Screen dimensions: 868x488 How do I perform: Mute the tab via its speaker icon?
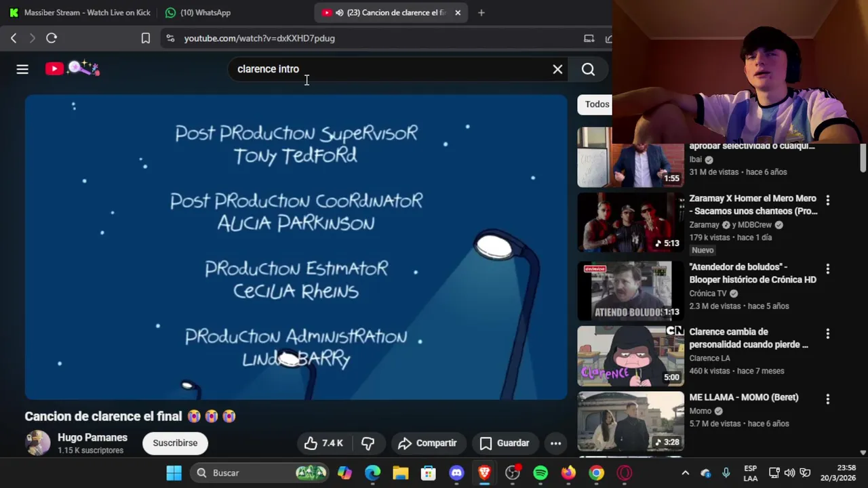pos(339,12)
